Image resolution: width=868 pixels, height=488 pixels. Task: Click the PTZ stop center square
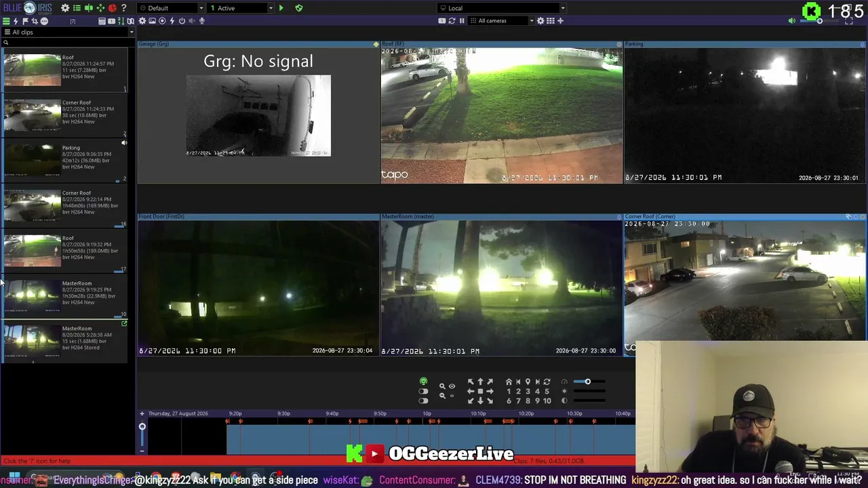click(x=480, y=391)
